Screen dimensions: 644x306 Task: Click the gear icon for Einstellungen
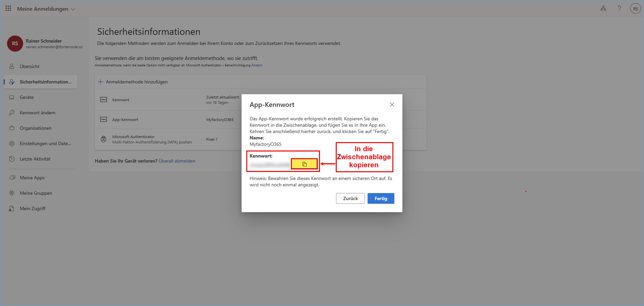[x=12, y=143]
